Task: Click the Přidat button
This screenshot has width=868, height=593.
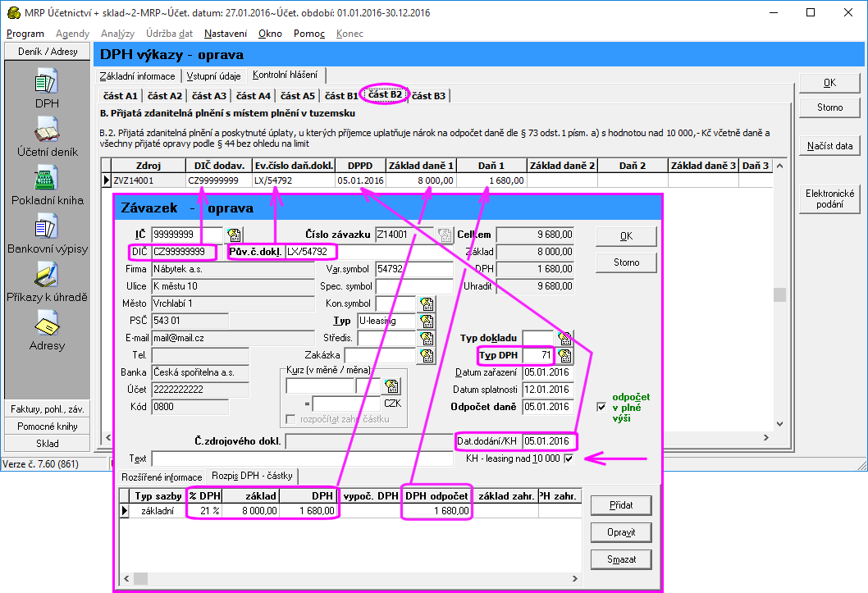Action: point(620,505)
